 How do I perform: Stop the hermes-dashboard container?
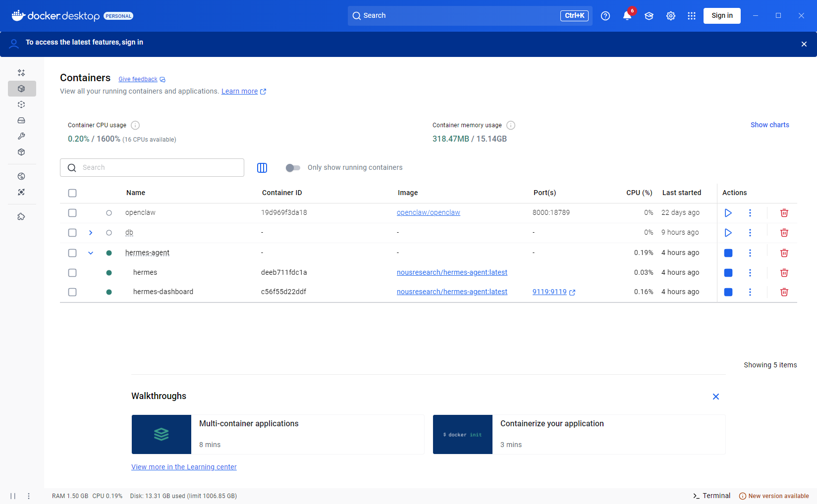pos(728,292)
